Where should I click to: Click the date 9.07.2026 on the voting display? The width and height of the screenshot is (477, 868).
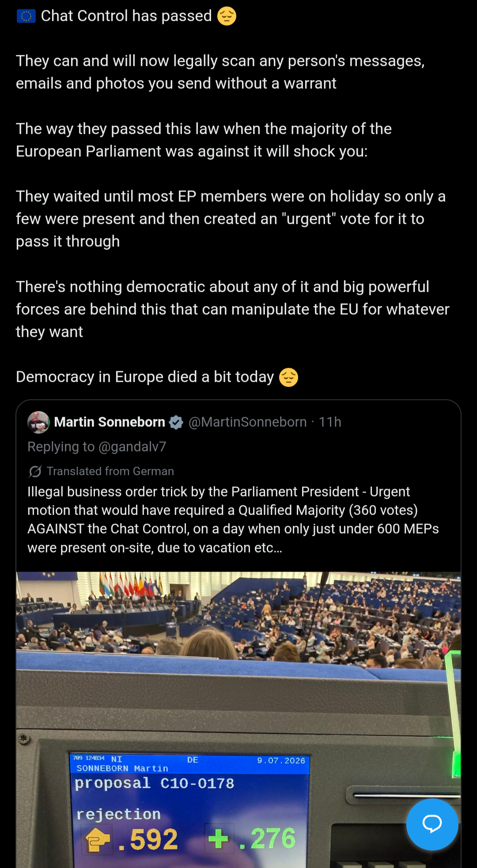point(281,760)
